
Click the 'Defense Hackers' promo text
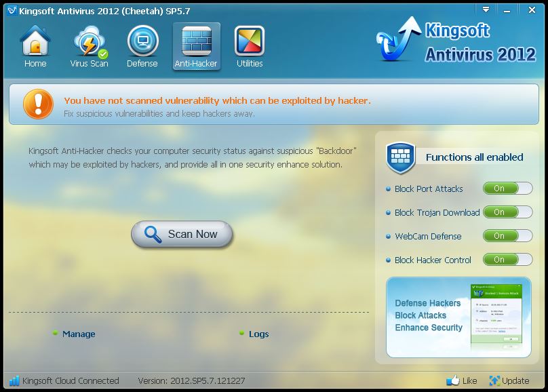point(428,303)
